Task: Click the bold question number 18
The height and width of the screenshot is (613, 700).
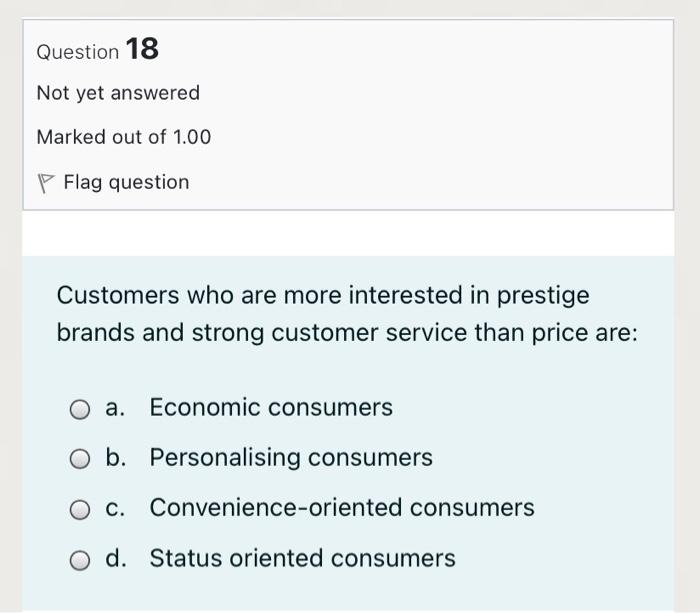Action: (142, 48)
